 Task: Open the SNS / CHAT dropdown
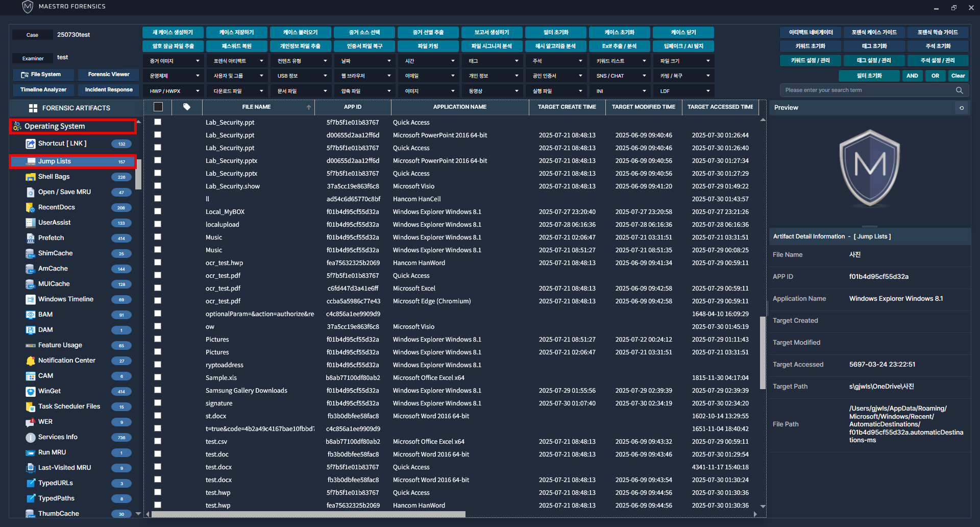[x=621, y=76]
